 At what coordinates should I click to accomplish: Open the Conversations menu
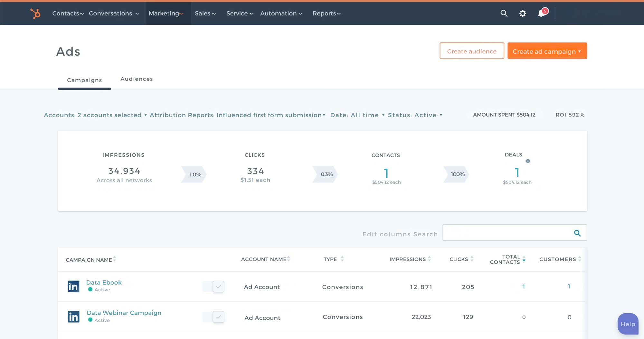(x=114, y=14)
